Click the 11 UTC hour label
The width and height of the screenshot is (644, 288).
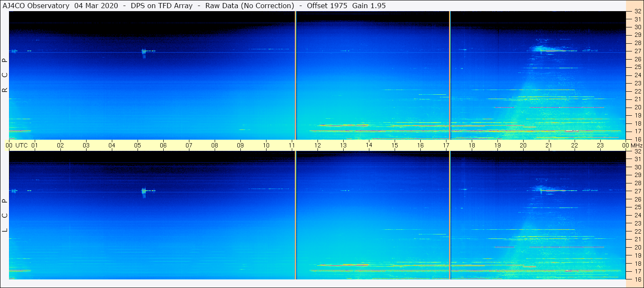coord(292,145)
